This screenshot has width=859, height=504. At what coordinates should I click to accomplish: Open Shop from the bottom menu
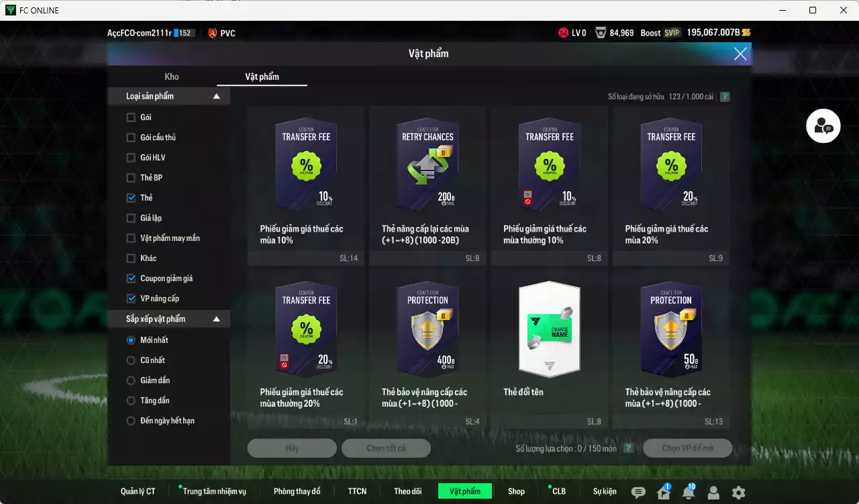click(x=516, y=491)
